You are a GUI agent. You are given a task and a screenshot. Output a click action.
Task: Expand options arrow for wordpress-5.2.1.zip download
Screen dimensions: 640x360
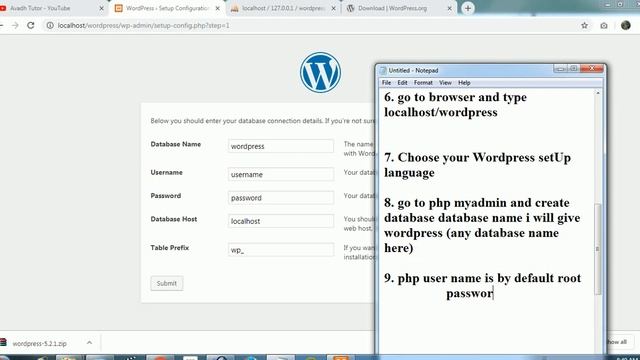[89, 343]
